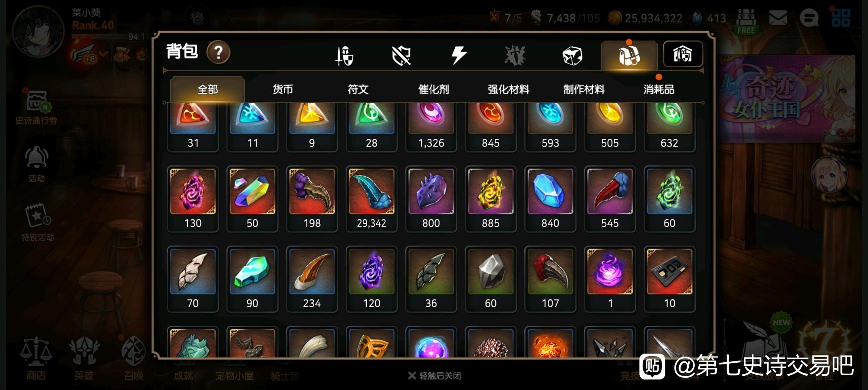The width and height of the screenshot is (868, 390).
Task: Select the weapon and shield equipment icon
Action: point(345,56)
